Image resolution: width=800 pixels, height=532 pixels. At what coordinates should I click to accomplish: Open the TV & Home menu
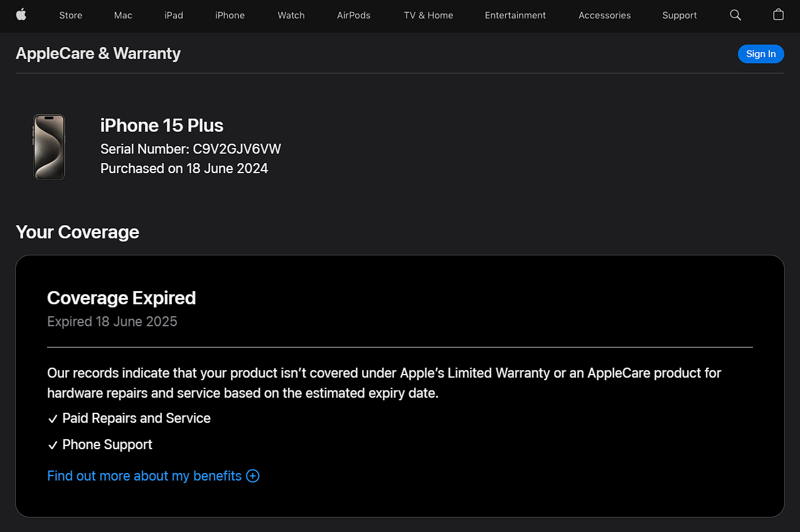point(428,15)
